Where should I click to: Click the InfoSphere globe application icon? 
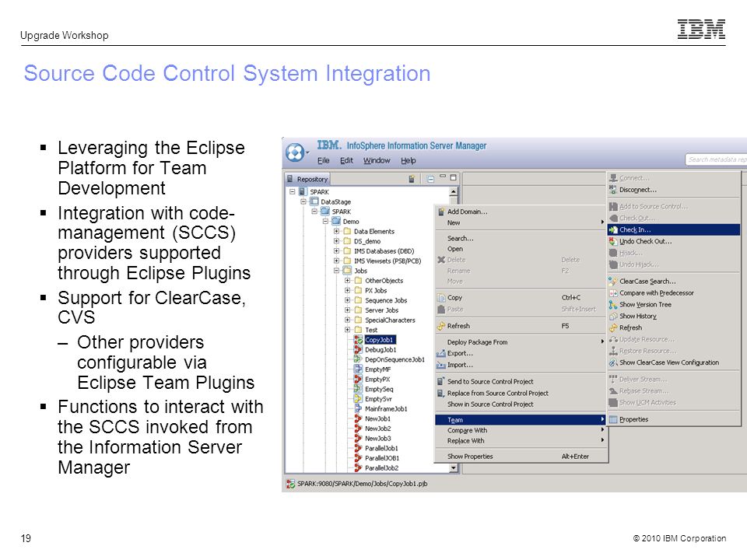[294, 152]
